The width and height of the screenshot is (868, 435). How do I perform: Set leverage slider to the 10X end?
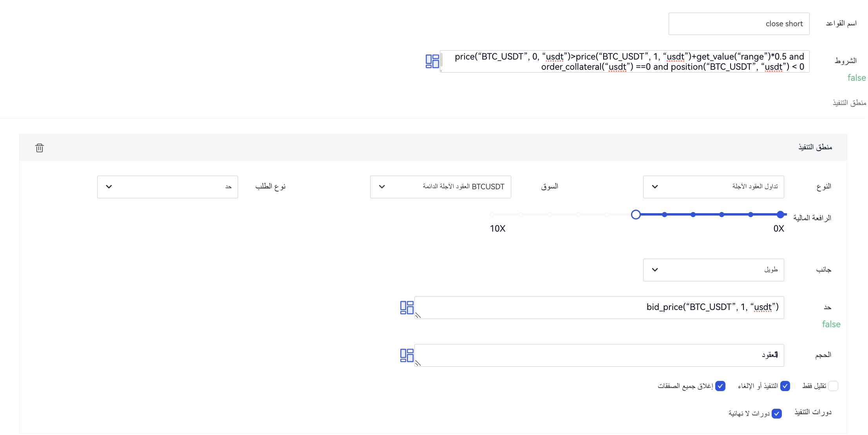[x=492, y=214]
